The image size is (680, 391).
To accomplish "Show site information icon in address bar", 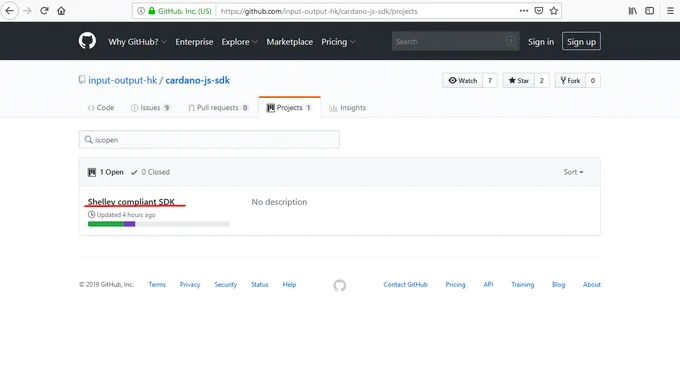I will click(141, 11).
